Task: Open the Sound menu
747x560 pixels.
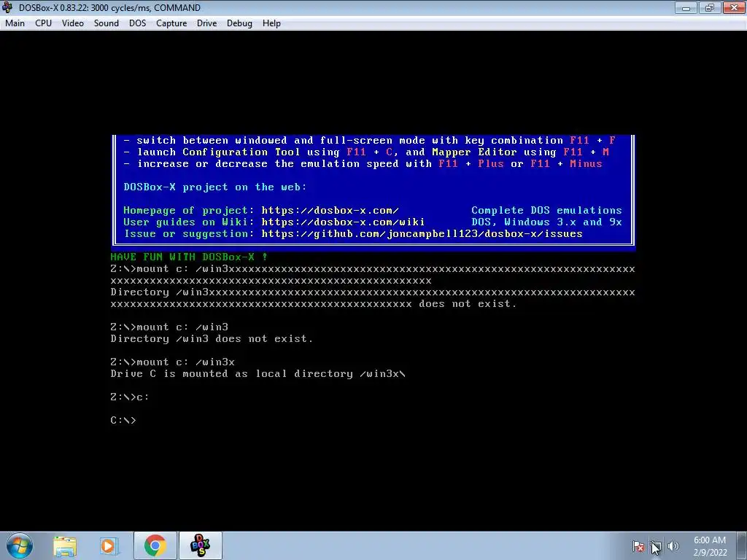Action: click(107, 23)
